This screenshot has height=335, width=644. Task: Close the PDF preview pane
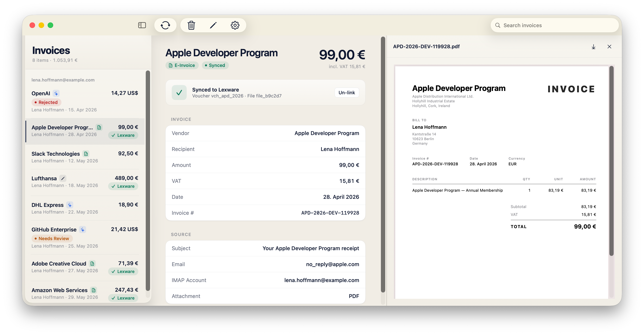[609, 47]
